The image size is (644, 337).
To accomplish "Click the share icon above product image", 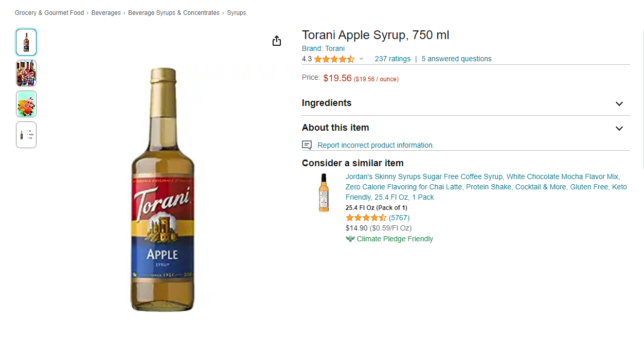I will pos(277,41).
